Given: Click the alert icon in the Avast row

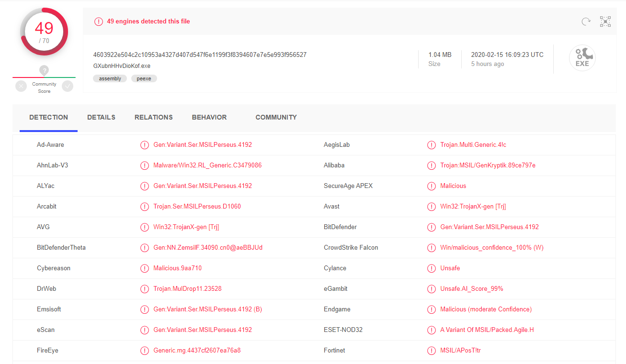Looking at the screenshot, I should point(432,207).
